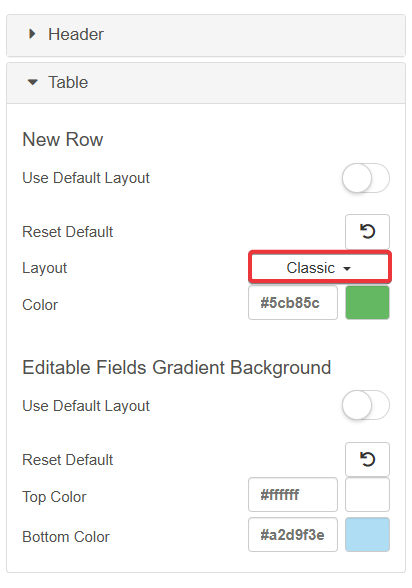
Task: Click the Bottom Color label
Action: (x=66, y=537)
